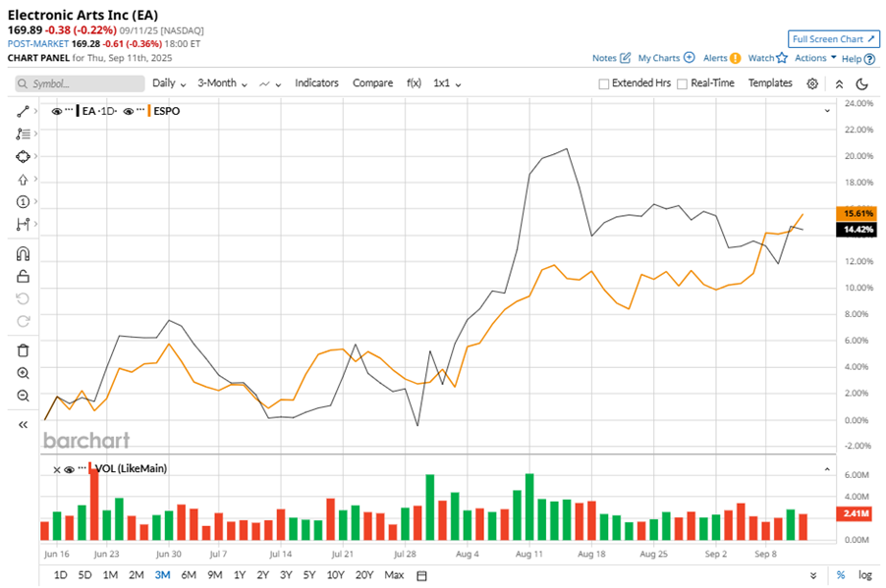
Task: Collapse the toolbar with double up chevron
Action: coord(839,84)
